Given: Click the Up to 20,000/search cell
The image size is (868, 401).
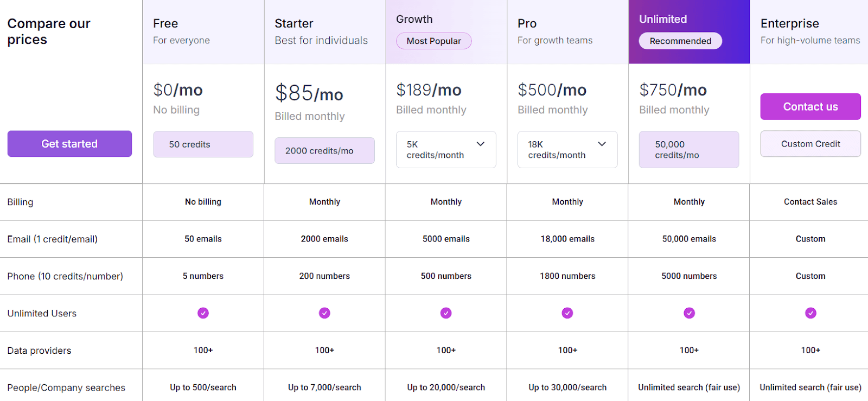Looking at the screenshot, I should tap(446, 387).
